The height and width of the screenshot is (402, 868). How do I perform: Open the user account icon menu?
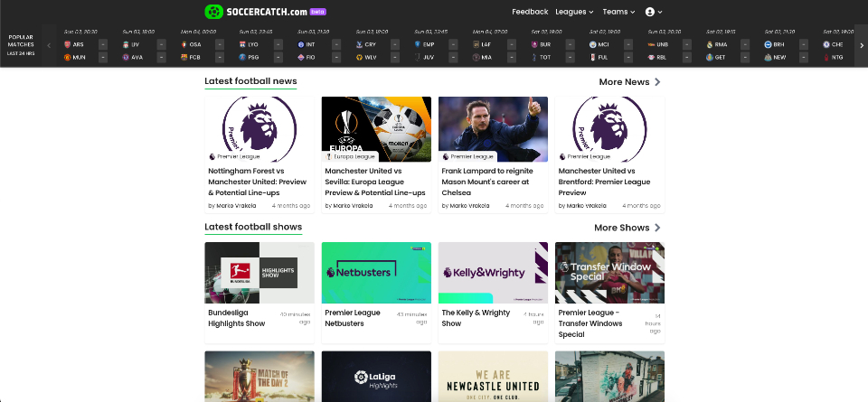(650, 12)
